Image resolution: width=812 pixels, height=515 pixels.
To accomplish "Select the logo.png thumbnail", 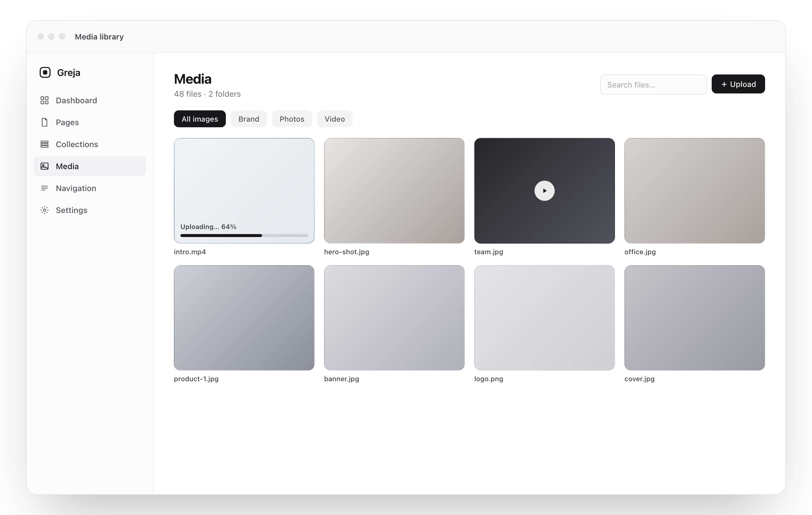I will click(x=544, y=318).
